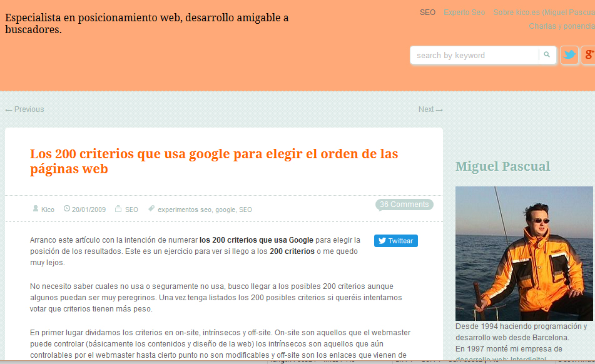
Task: Click the search magnifier icon
Action: coord(547,54)
